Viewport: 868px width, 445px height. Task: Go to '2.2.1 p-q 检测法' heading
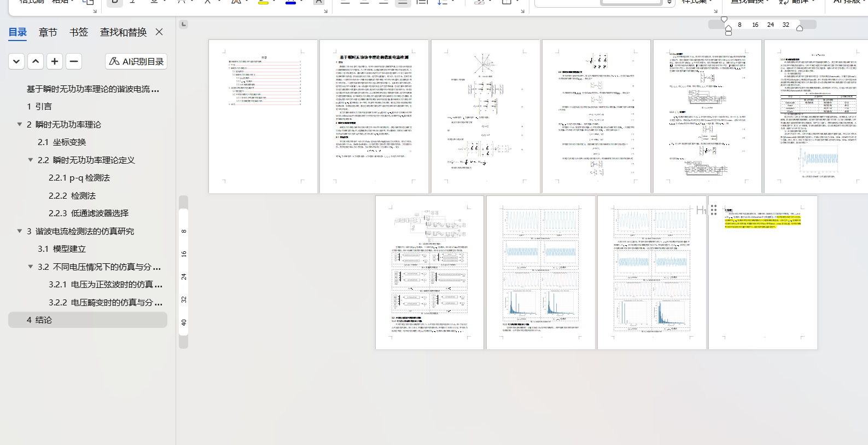(x=79, y=178)
